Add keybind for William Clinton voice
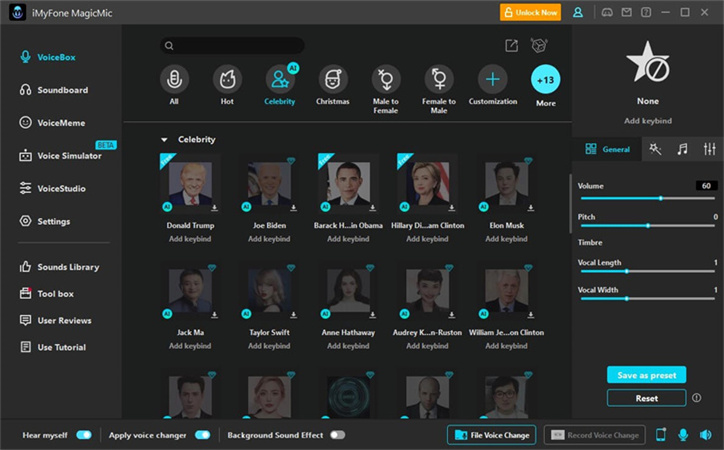724x450 pixels. point(506,346)
